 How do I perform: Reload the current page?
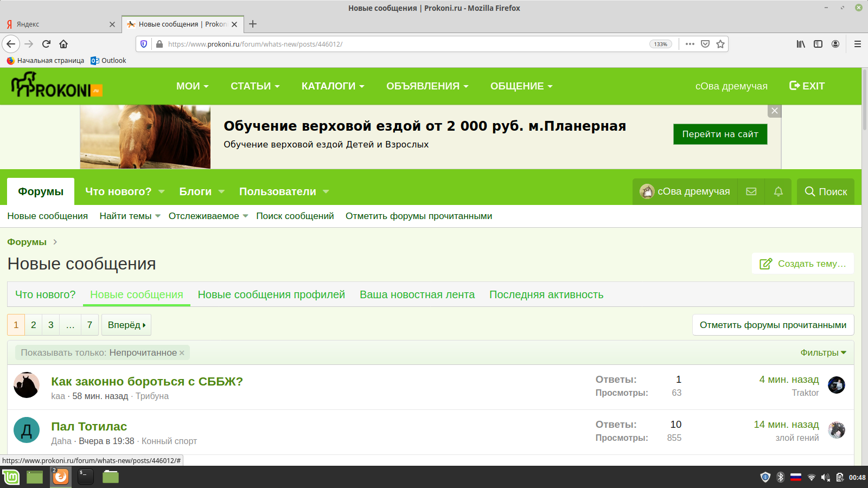[x=46, y=44]
